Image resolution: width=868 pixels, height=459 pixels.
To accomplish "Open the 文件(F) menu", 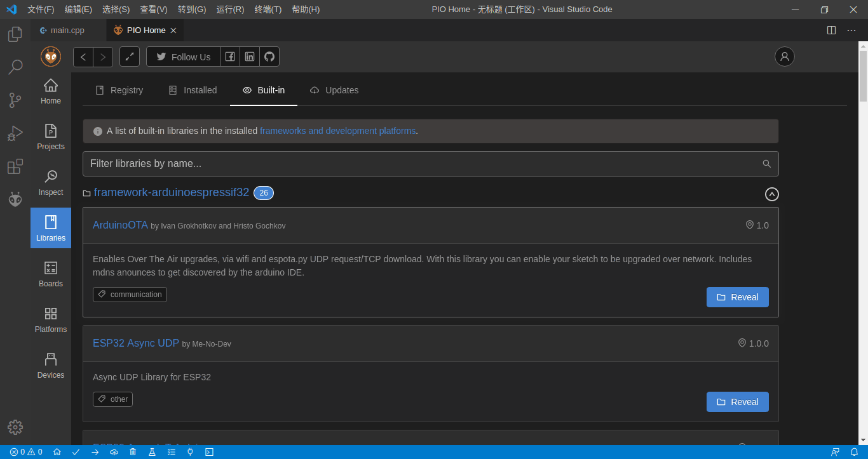I will [41, 10].
